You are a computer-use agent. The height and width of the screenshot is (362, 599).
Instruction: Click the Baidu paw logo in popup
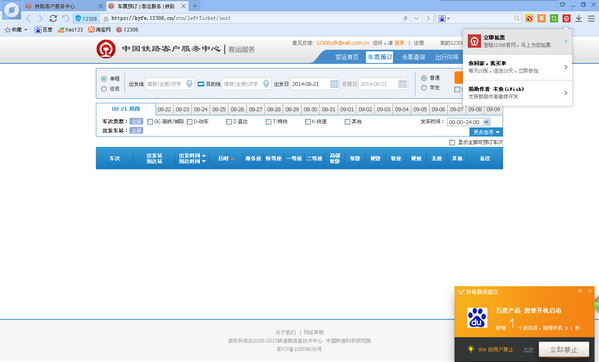click(477, 317)
